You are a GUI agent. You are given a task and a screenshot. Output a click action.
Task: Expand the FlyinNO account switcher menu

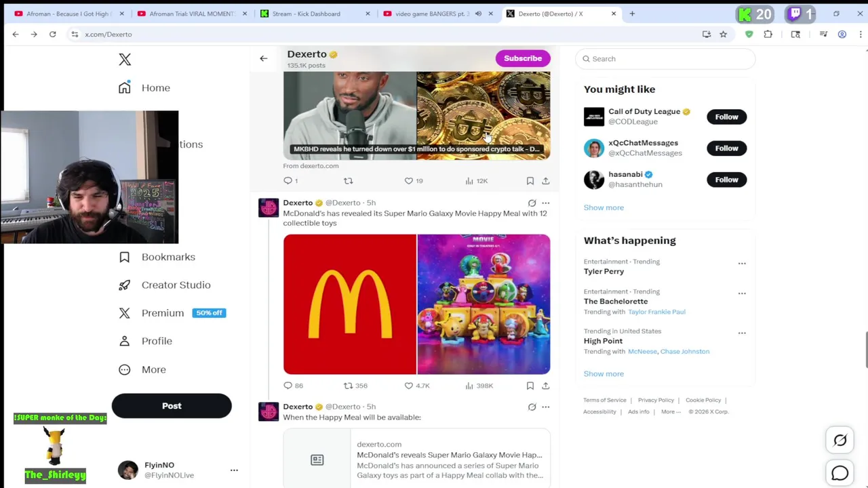(234, 470)
